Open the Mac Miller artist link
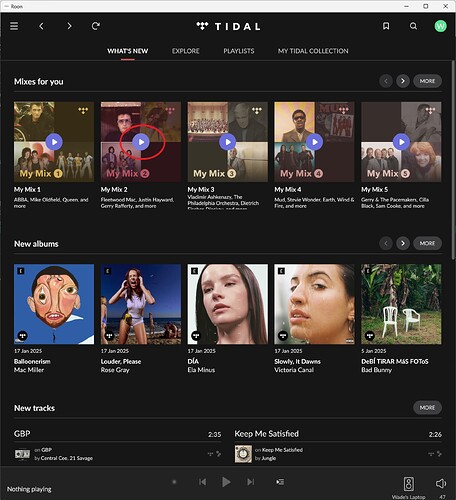 (29, 370)
